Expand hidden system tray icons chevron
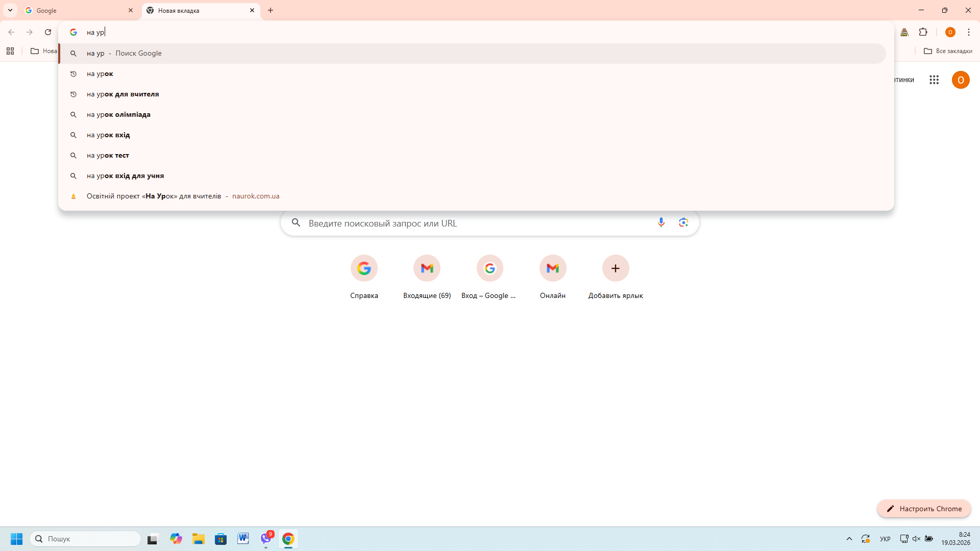 [x=849, y=539]
